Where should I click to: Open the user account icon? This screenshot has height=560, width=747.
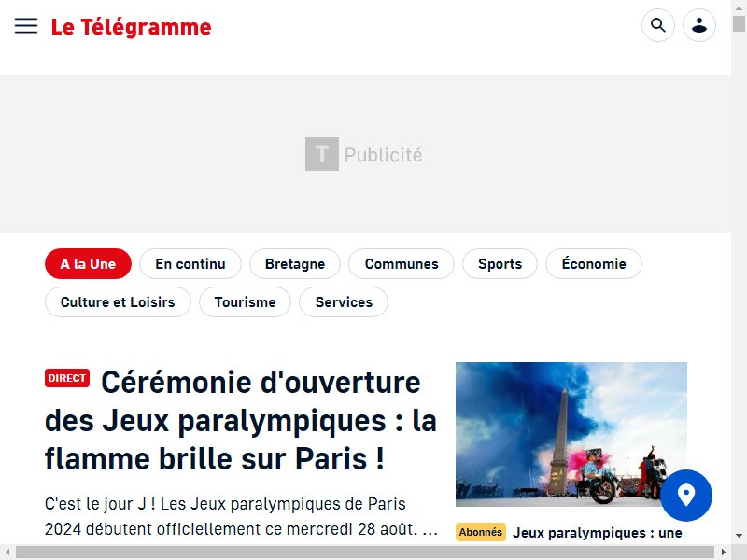pos(698,25)
